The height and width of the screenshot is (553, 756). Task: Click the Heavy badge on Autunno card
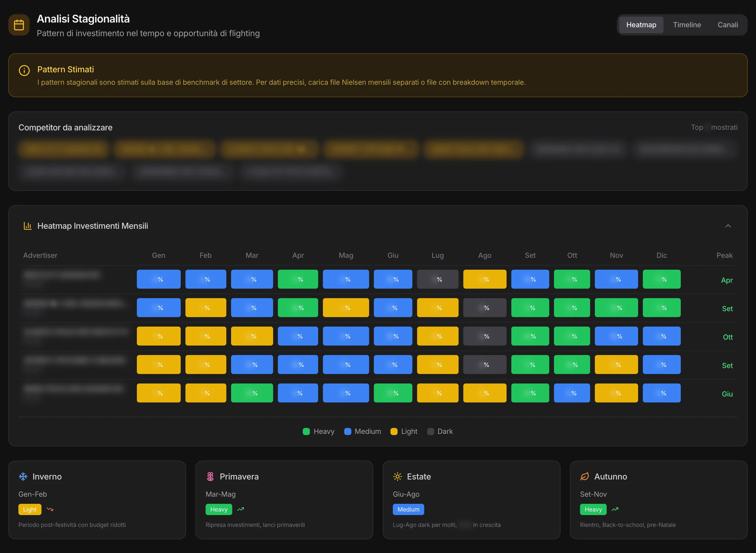click(x=593, y=509)
